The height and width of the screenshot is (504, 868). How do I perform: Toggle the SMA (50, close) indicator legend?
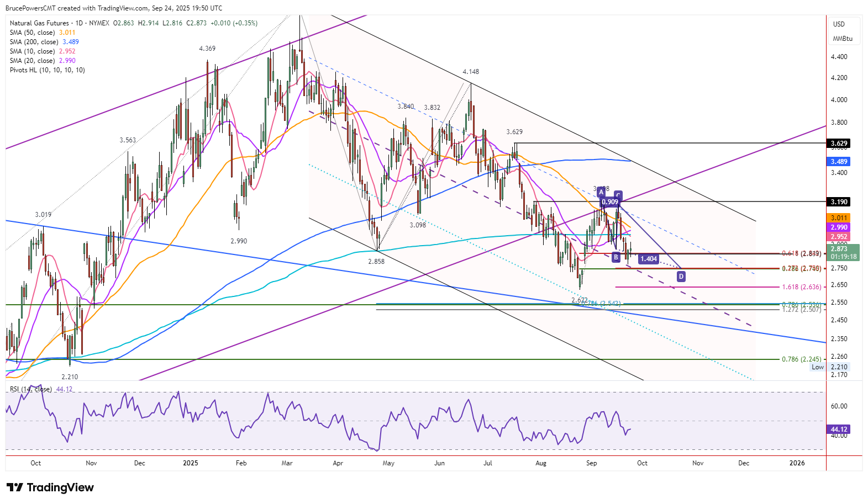pos(34,33)
